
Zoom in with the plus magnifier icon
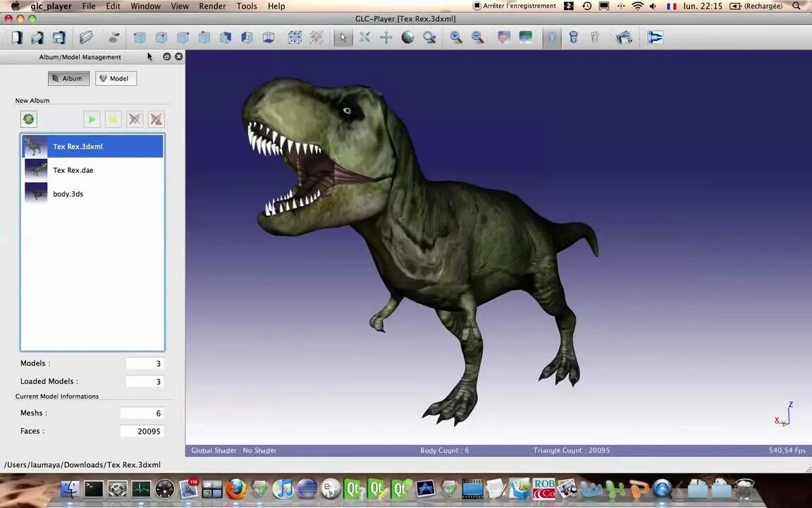[456, 37]
